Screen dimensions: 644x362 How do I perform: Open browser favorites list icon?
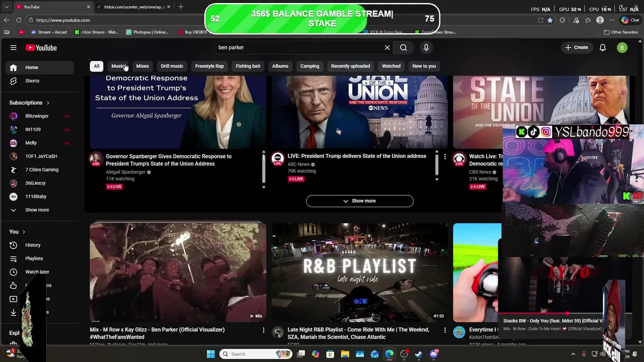coord(588,20)
